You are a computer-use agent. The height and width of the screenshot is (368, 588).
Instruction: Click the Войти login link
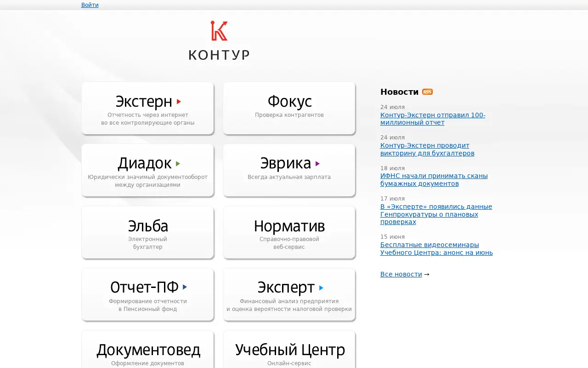[90, 5]
